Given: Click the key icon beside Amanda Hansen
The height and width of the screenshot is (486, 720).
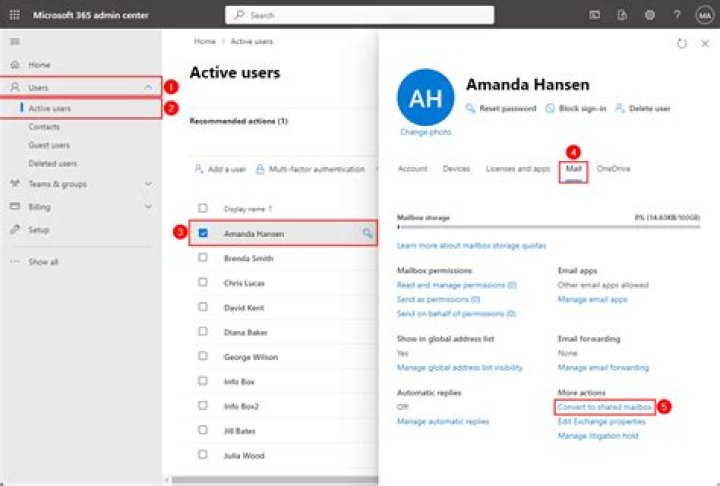Looking at the screenshot, I should tap(367, 233).
